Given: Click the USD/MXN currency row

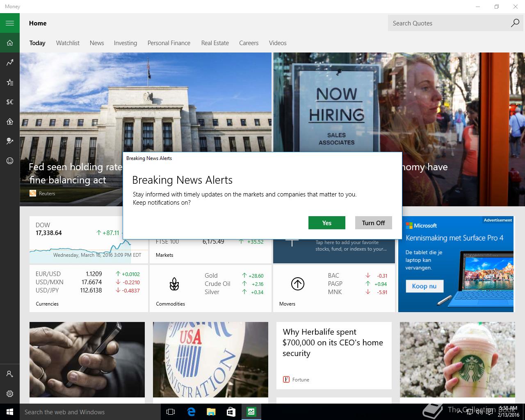Looking at the screenshot, I should pos(88,282).
